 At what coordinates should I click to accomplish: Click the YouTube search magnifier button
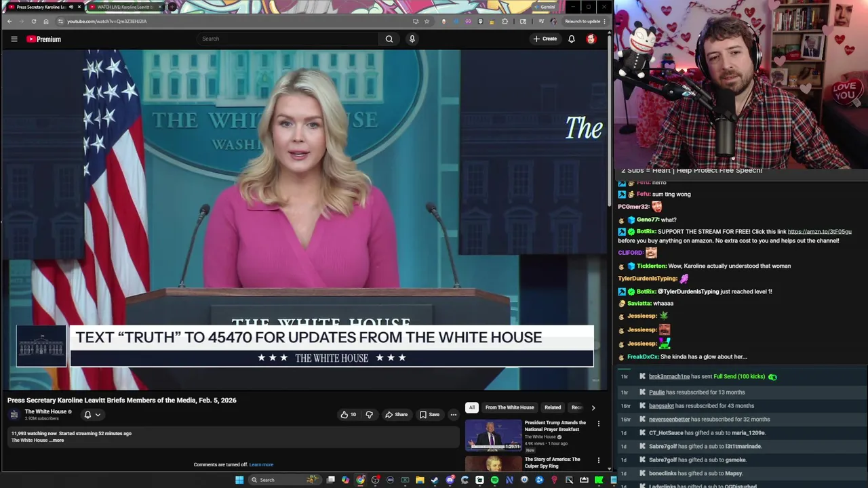click(x=389, y=39)
